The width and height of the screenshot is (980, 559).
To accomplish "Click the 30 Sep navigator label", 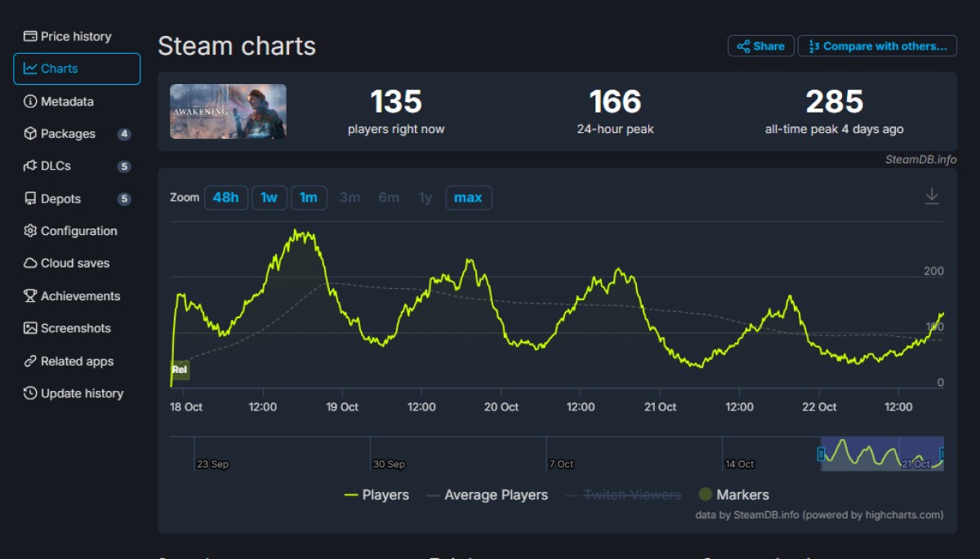I will [x=389, y=464].
